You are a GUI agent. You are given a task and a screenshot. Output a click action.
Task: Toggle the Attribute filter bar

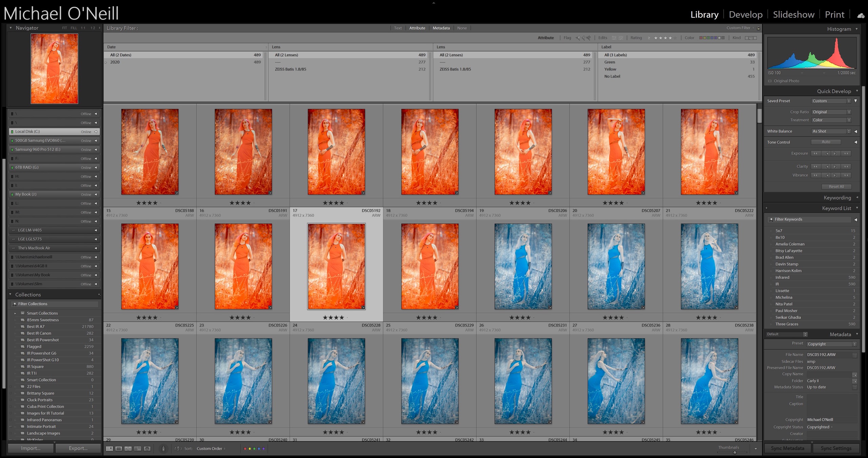coord(417,28)
